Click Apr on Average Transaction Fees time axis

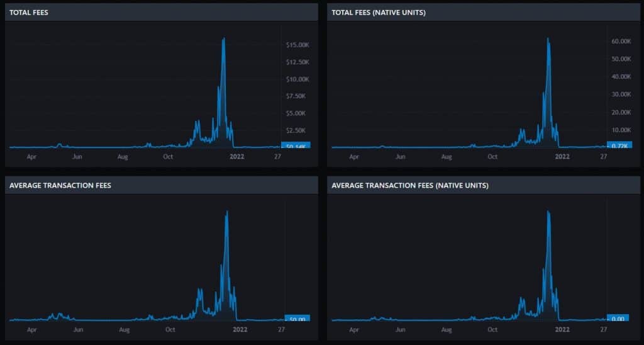[31, 329]
